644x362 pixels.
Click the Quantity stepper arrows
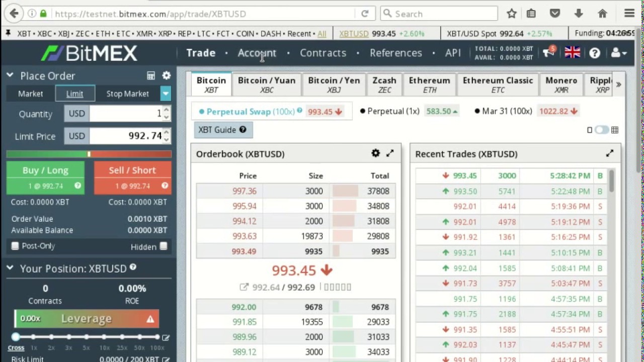click(167, 114)
